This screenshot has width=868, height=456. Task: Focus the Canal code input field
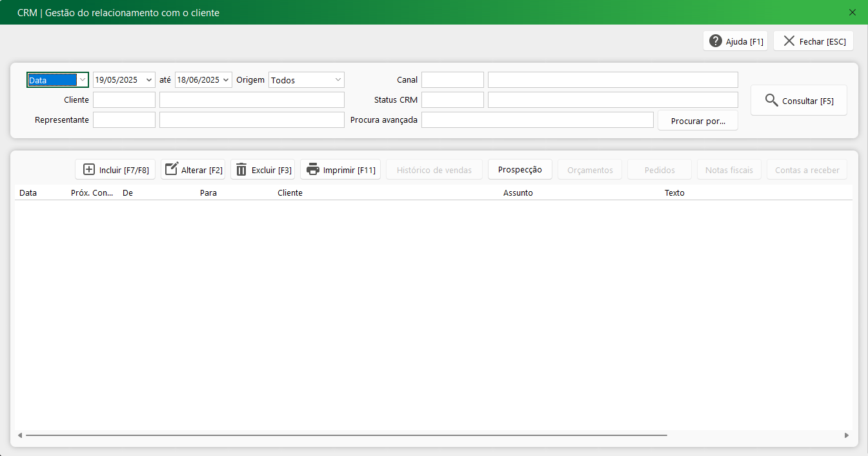(x=452, y=80)
